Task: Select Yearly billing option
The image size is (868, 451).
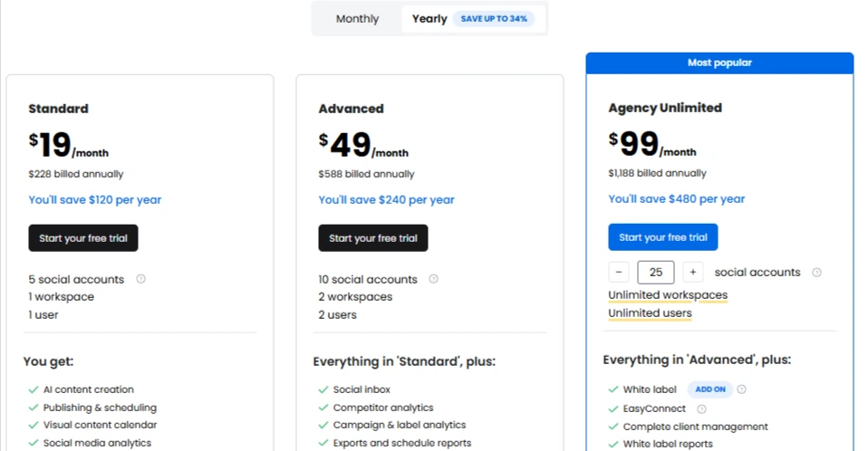Action: point(429,19)
